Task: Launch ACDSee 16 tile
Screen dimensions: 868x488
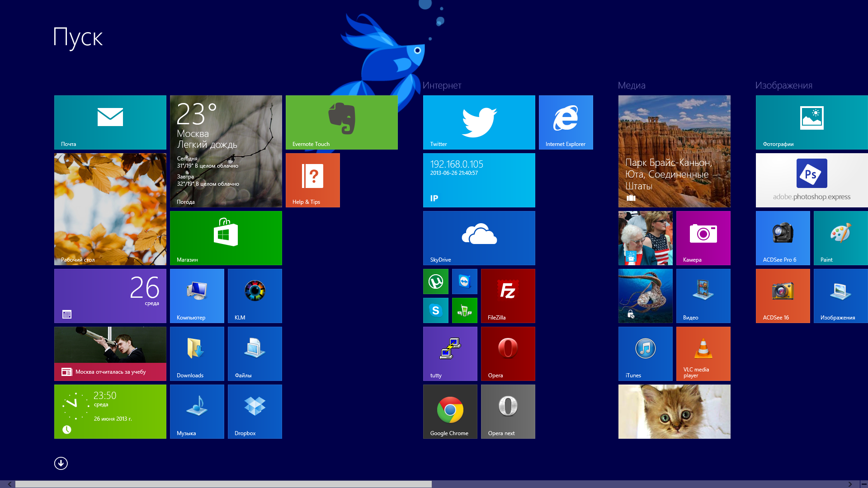Action: [x=783, y=296]
